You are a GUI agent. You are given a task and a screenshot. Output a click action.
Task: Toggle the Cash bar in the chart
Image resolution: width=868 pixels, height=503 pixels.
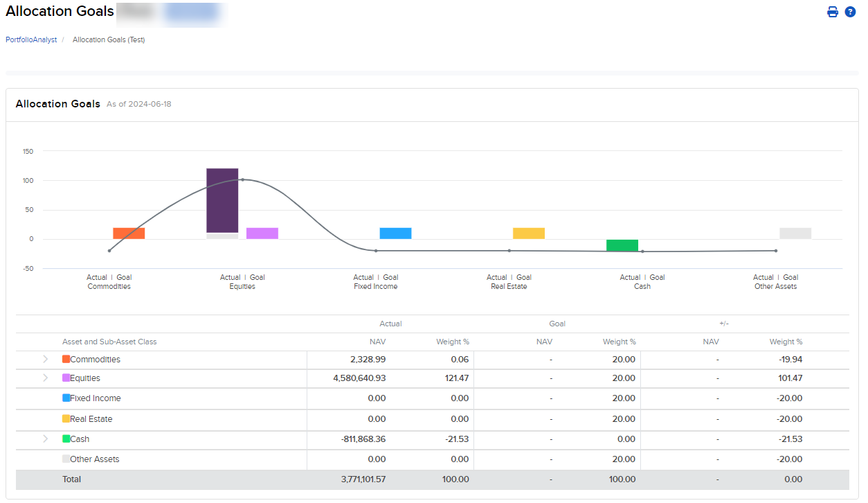tap(622, 244)
